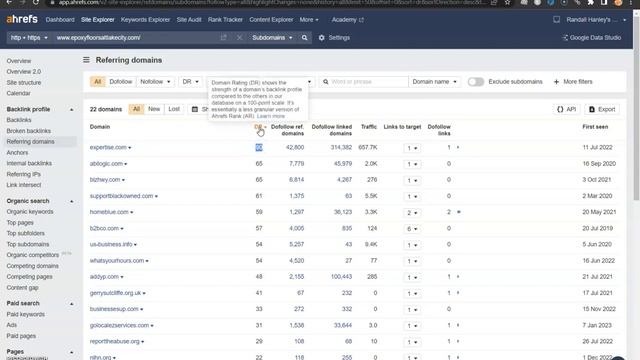The height and width of the screenshot is (360, 640).
Task: Click the notifications monitor icon
Action: pyautogui.click(x=556, y=20)
